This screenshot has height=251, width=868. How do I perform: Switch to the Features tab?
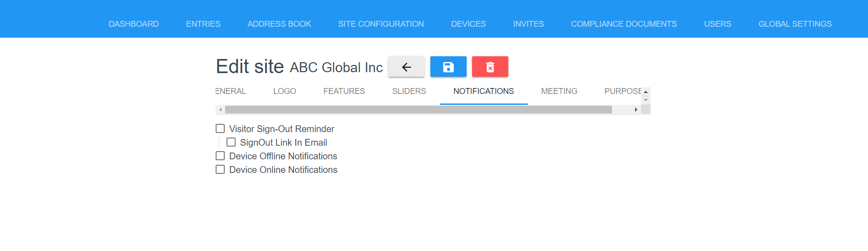(344, 91)
